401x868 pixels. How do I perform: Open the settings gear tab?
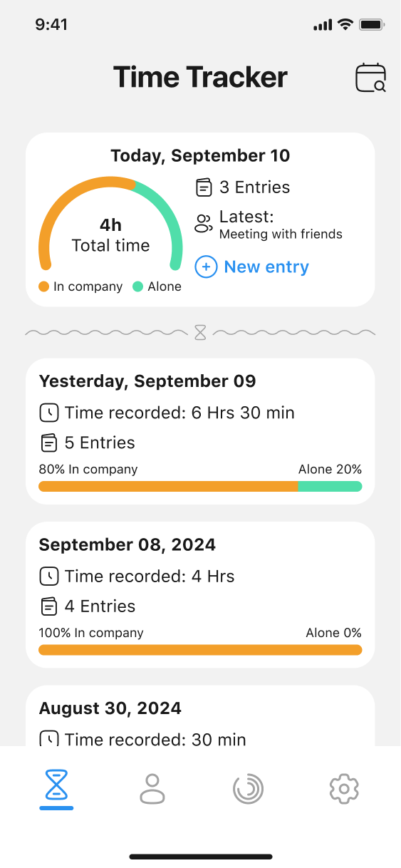[x=344, y=789]
